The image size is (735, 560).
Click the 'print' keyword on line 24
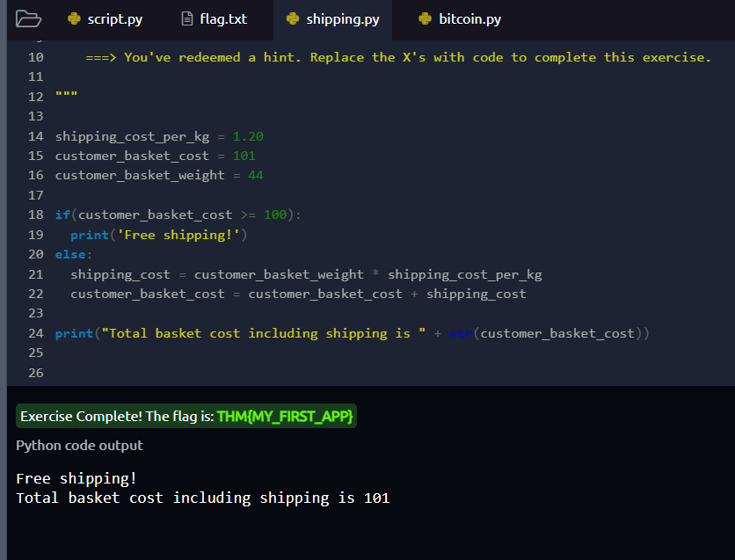[74, 333]
